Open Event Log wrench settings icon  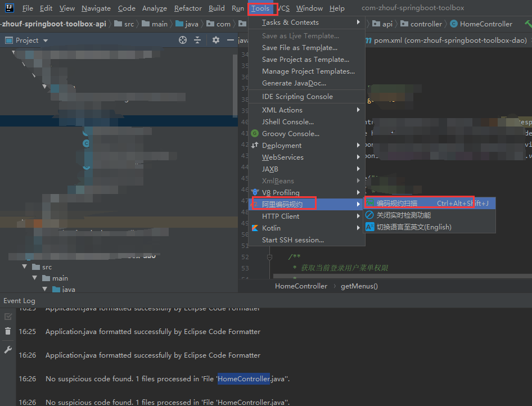8,350
